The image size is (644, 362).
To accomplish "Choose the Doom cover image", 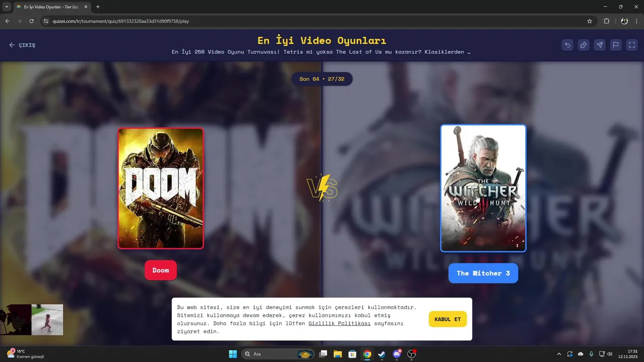I will point(160,189).
